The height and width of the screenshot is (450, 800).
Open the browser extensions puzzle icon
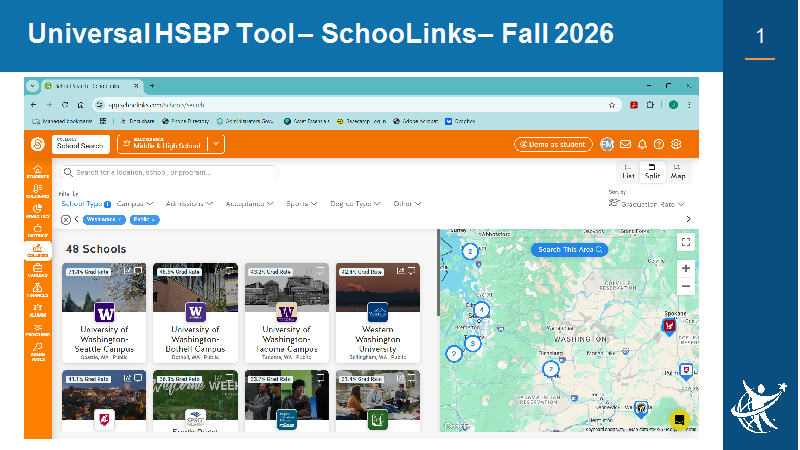coord(650,105)
